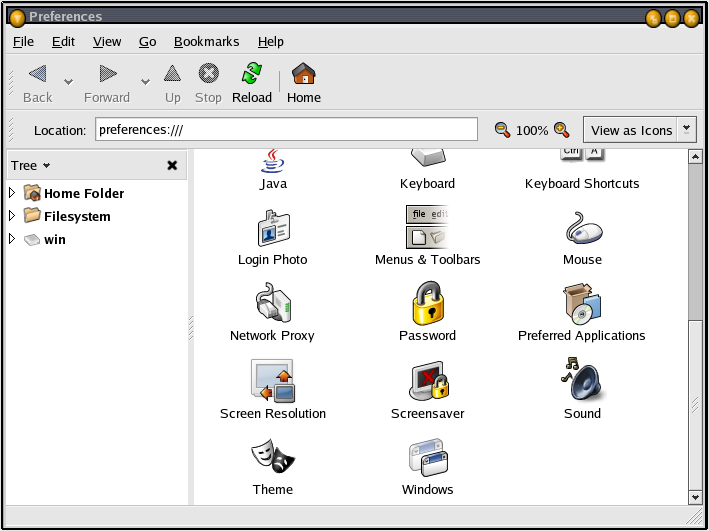Select the win drive in tree
The image size is (709, 531).
pyautogui.click(x=55, y=239)
